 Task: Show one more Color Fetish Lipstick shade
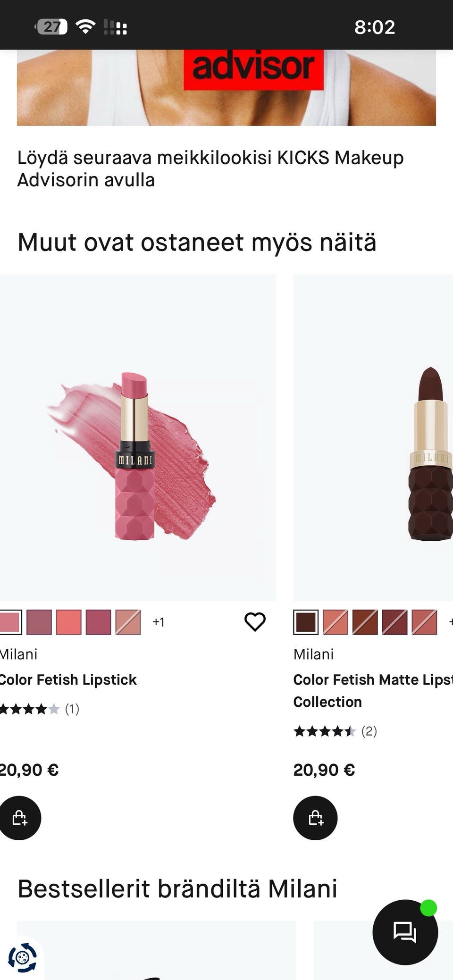159,622
